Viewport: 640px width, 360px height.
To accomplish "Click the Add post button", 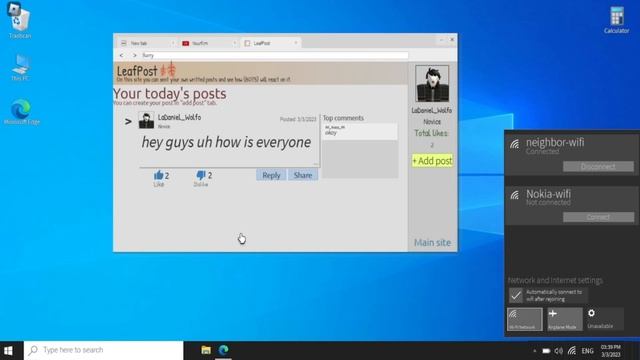I will [x=432, y=161].
